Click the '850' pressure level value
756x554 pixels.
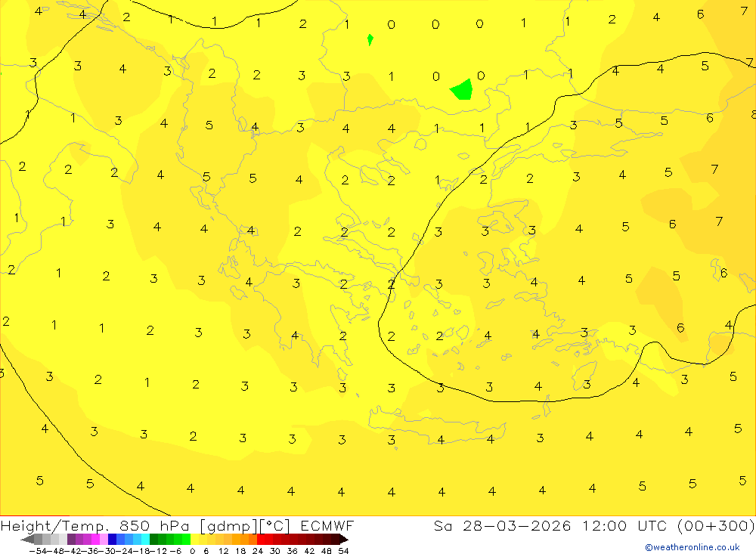pyautogui.click(x=136, y=525)
